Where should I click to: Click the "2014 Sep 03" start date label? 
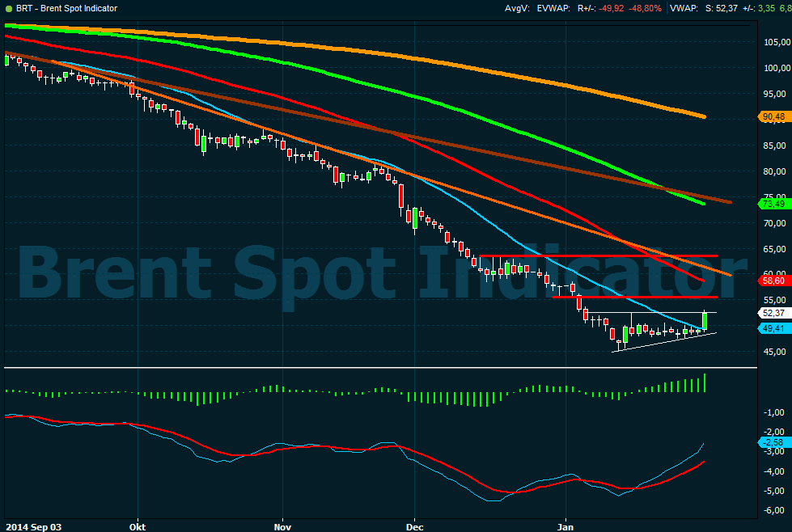(x=33, y=527)
